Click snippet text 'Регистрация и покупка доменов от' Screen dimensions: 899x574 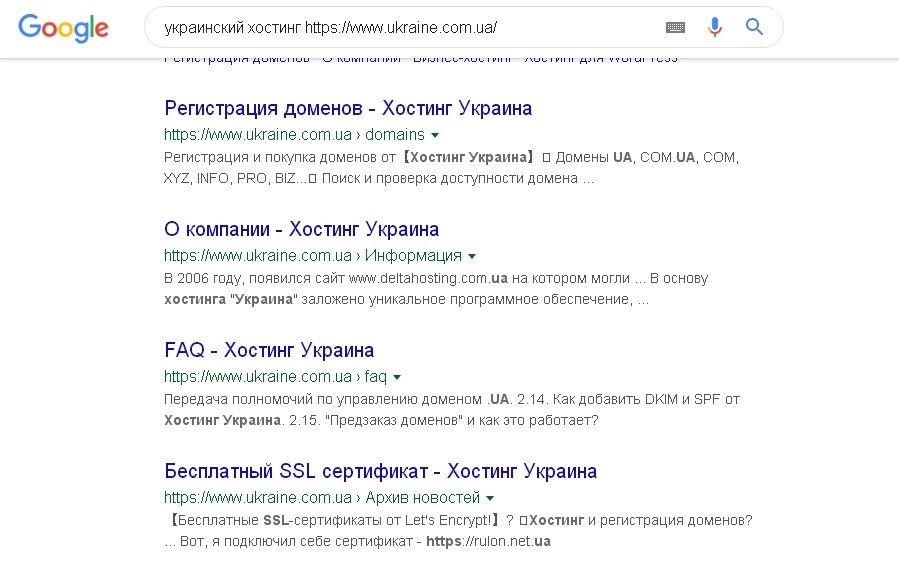[x=280, y=157]
